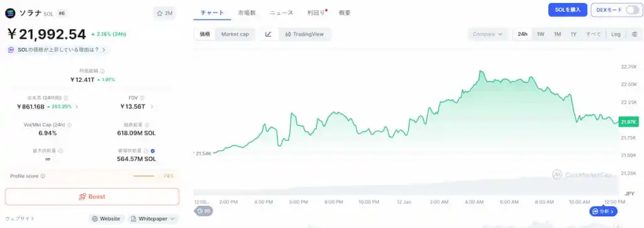Enable Log scale on chart
Image resolution: width=644 pixels, height=228 pixels.
[x=616, y=34]
